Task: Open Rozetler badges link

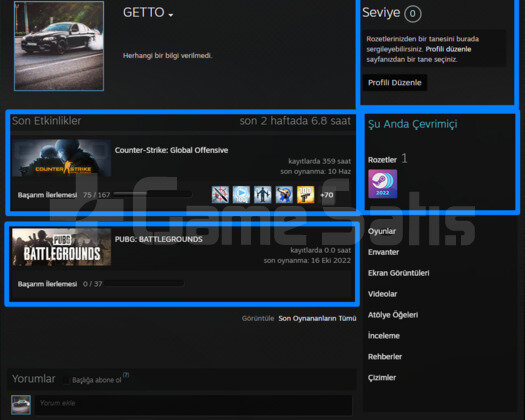Action: click(x=382, y=160)
